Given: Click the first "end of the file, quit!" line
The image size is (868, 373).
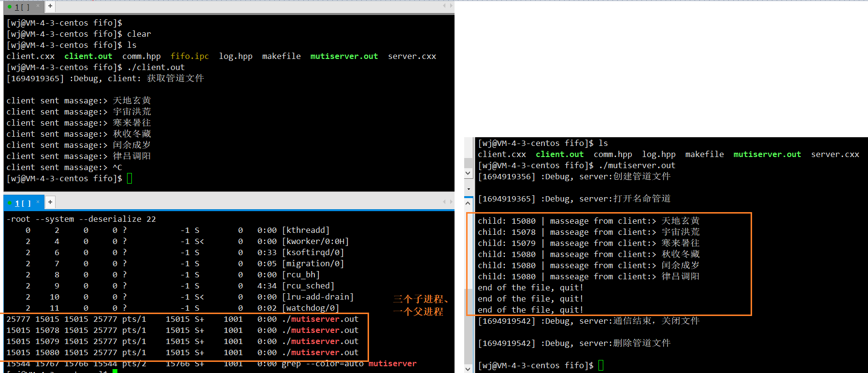Looking at the screenshot, I should 530,287.
